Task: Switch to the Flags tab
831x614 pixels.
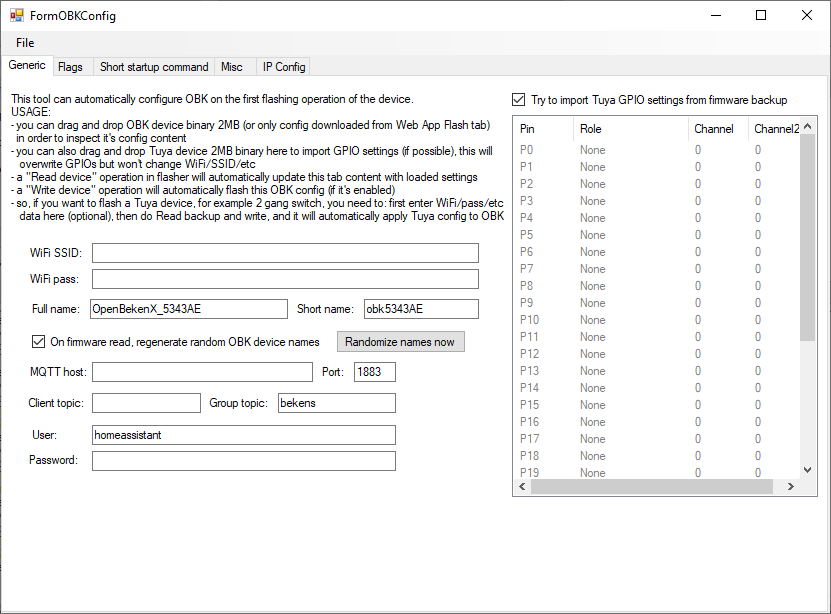Action: (x=70, y=67)
